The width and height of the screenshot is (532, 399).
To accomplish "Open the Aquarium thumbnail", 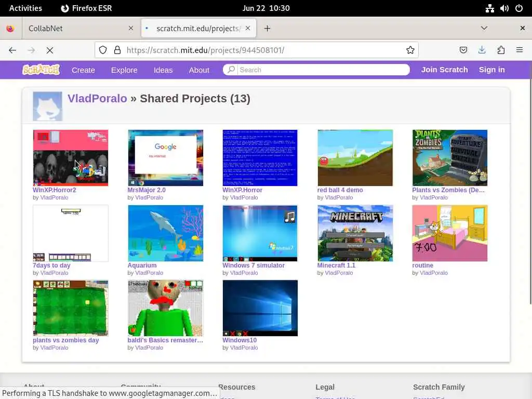I will click(166, 233).
